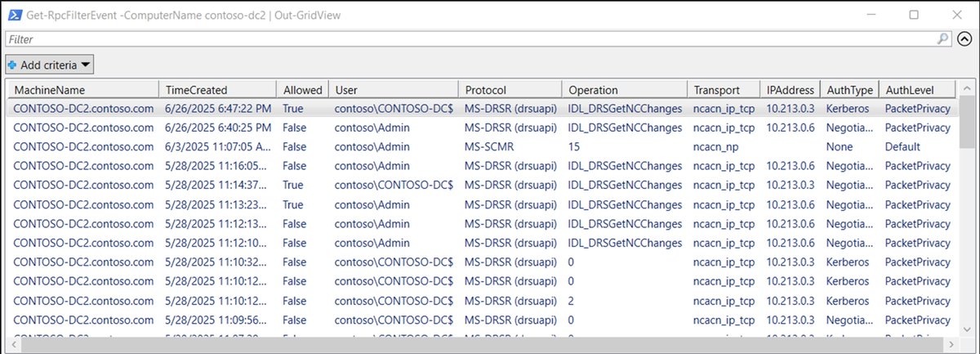This screenshot has width=980, height=354.
Task: Click into the Filter text field
Action: 471,38
